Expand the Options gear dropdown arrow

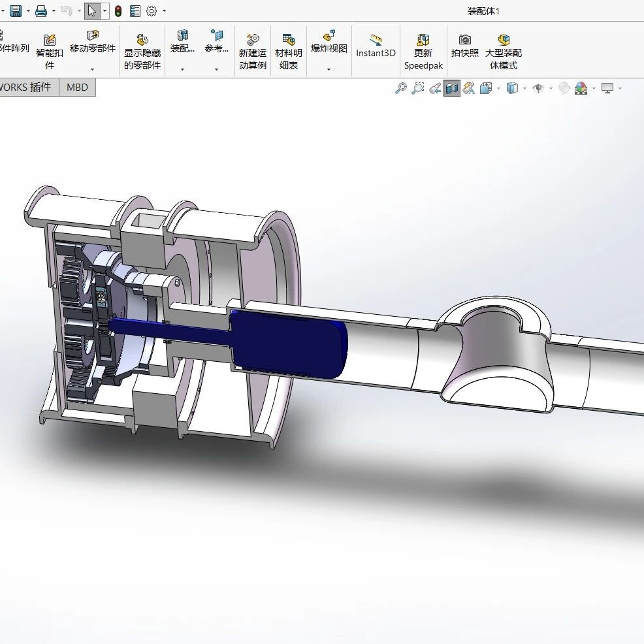click(165, 11)
